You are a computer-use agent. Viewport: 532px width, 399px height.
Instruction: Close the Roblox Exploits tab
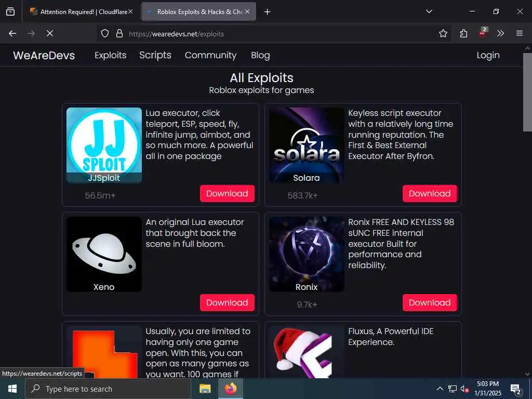[247, 11]
